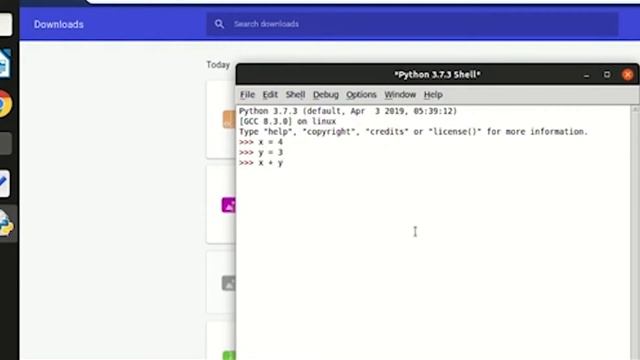
Task: Click the 'x = 4' shell line
Action: tap(261, 142)
